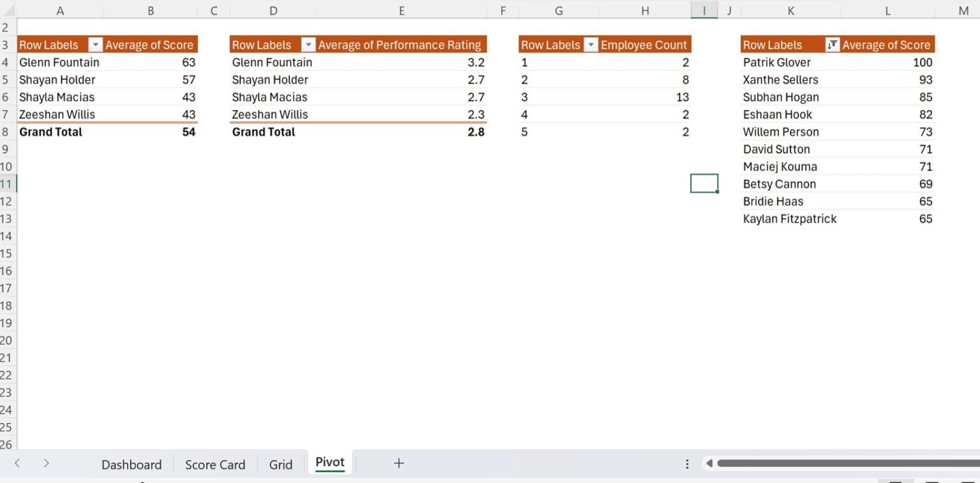Open the all-sheets list via the vertical ellipsis icon
980x483 pixels.
[x=687, y=464]
